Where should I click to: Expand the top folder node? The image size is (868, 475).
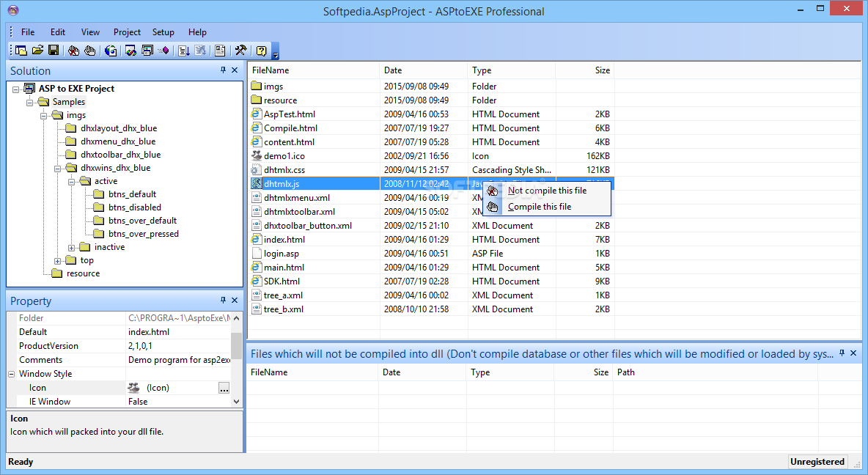click(58, 261)
